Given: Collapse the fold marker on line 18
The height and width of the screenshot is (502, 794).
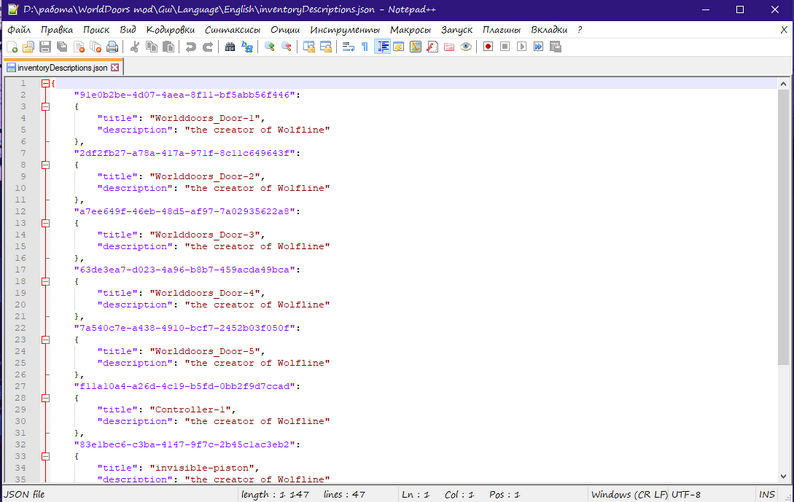Looking at the screenshot, I should pos(46,281).
